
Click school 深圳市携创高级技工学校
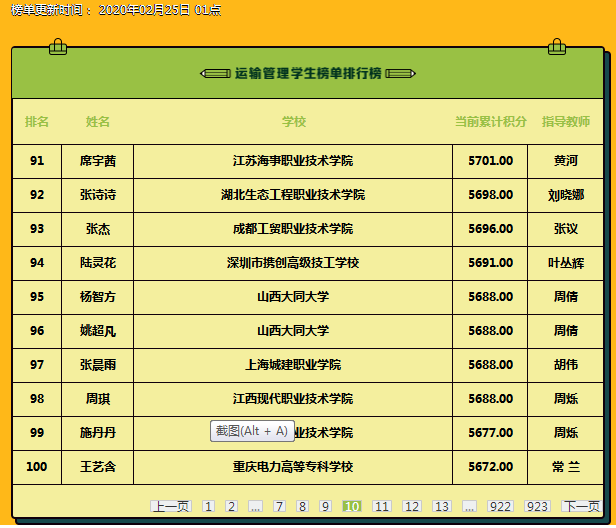(293, 263)
